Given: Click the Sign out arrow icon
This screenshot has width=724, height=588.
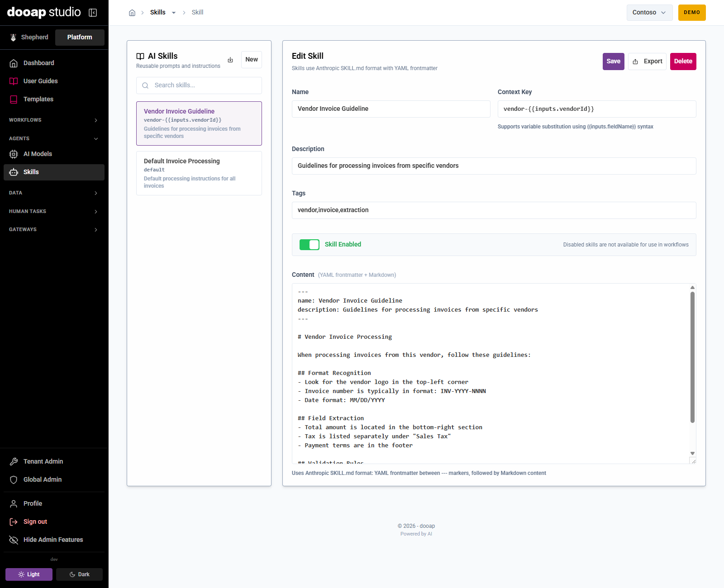Looking at the screenshot, I should coord(14,522).
